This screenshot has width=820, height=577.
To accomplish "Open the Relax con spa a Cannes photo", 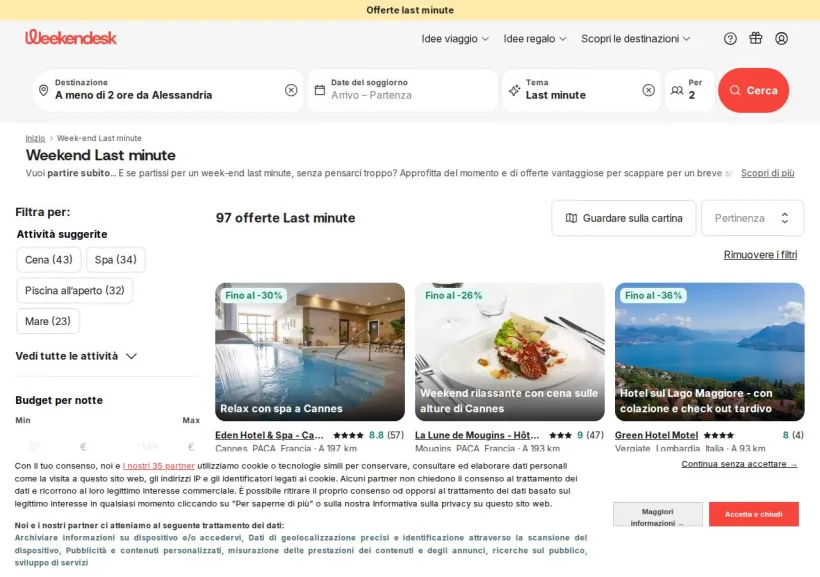I will pos(310,352).
